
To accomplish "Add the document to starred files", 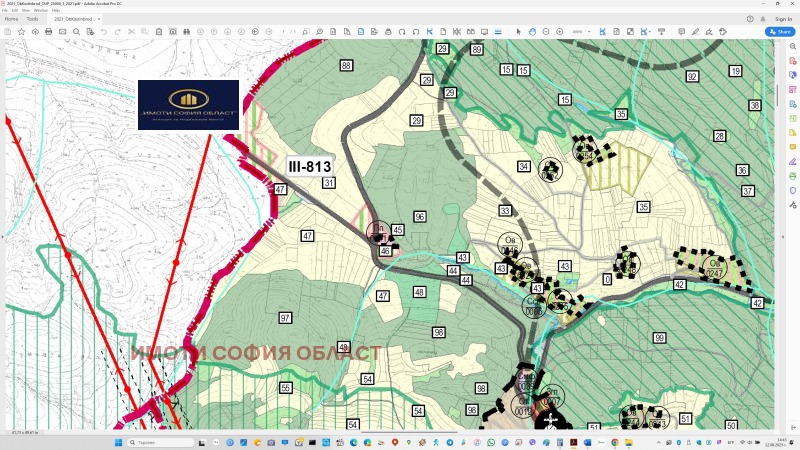I will [x=21, y=32].
